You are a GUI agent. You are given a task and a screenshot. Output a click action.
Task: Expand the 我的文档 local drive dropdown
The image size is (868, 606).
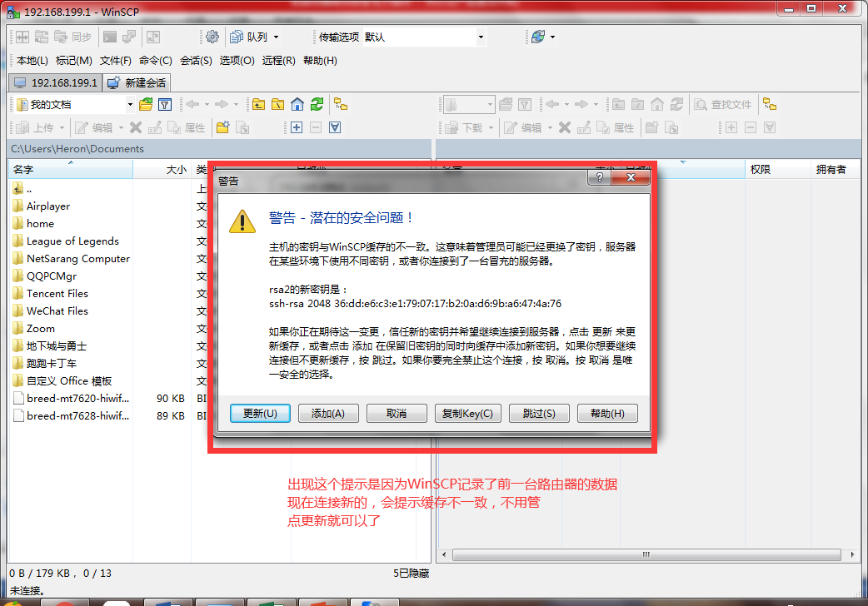[x=130, y=104]
